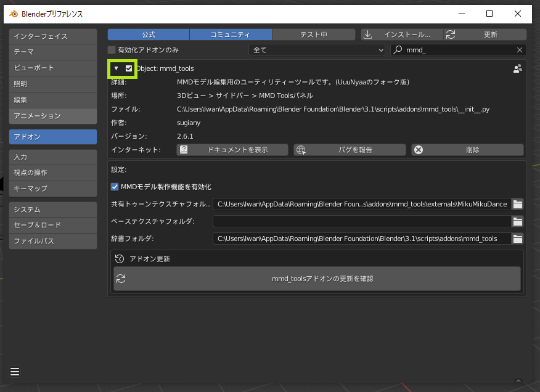Screen dimensions: 540x392
Task: Open the テーマ preferences section
Action: click(53, 52)
